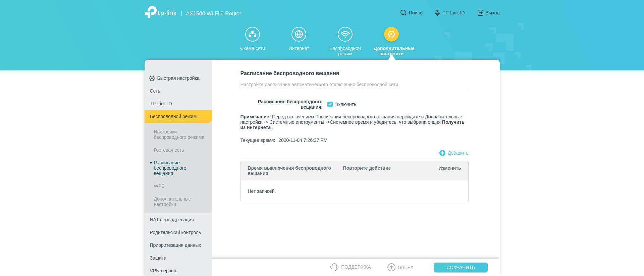
Task: Open Родительский контроль in sidebar
Action: click(x=175, y=232)
